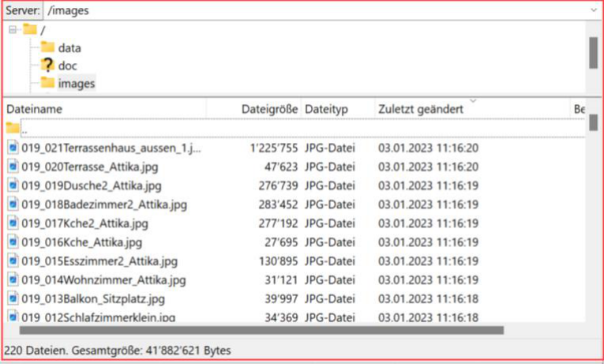604x364 pixels.
Task: Click icon of 019_015Esszimmer2_Attika.jpg
Action: pos(13,261)
